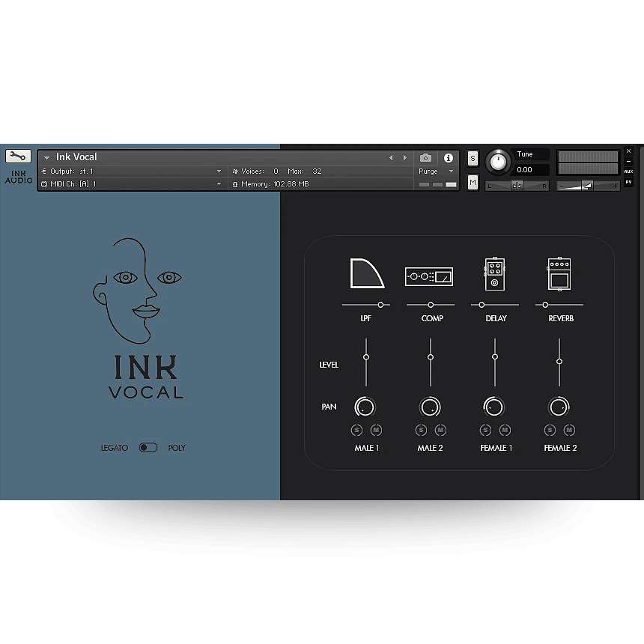The height and width of the screenshot is (644, 644).
Task: Click the Female 1 pan knob
Action: pyautogui.click(x=494, y=407)
